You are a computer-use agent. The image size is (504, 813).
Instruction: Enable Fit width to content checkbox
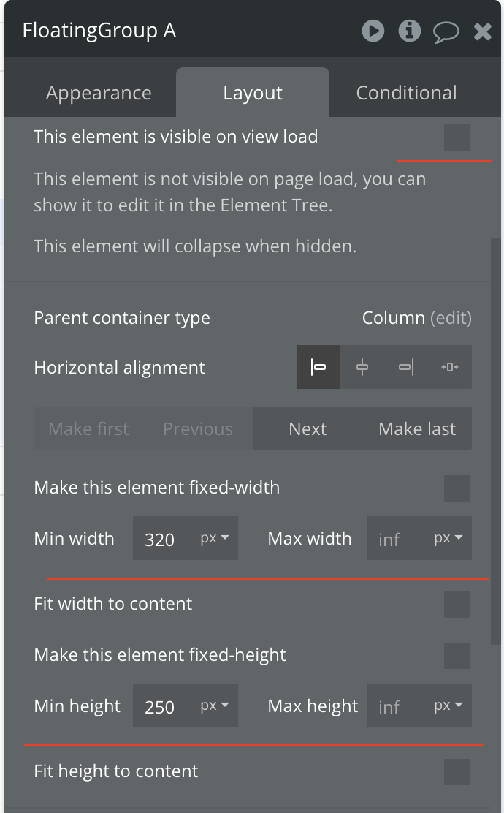pos(457,604)
